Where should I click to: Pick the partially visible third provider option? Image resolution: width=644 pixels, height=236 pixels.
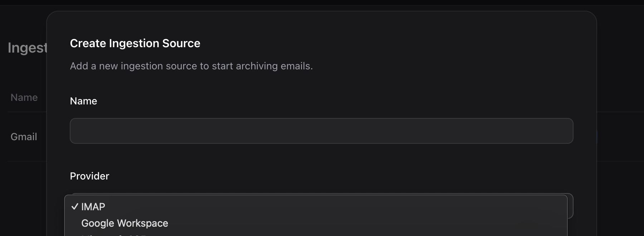pos(114,234)
